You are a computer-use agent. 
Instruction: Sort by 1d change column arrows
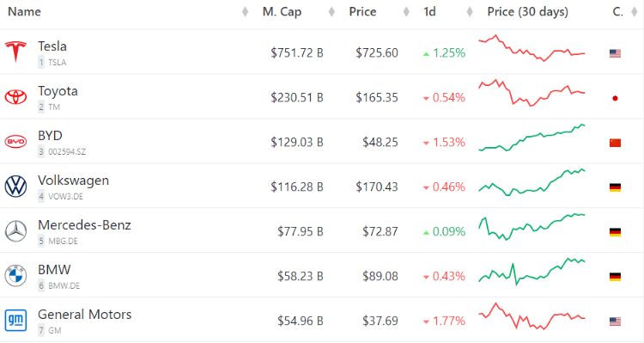[x=470, y=12]
